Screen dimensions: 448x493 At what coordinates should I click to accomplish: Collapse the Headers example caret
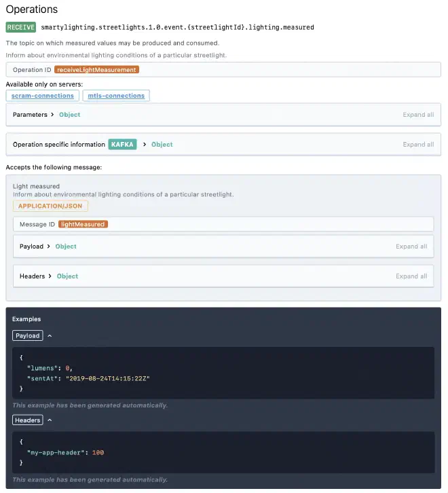pyautogui.click(x=50, y=420)
